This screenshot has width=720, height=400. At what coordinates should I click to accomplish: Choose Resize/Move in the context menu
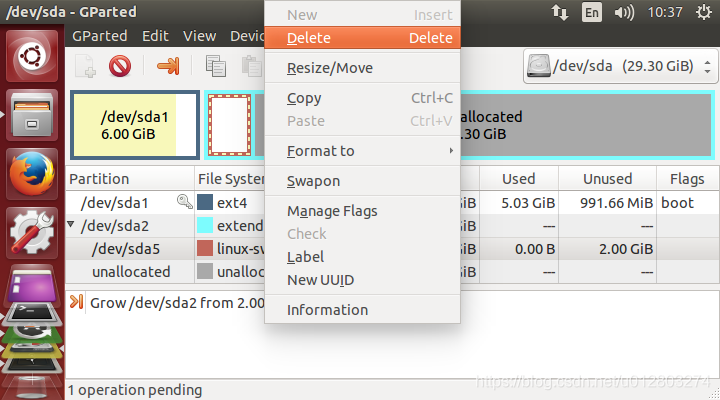tap(362, 68)
